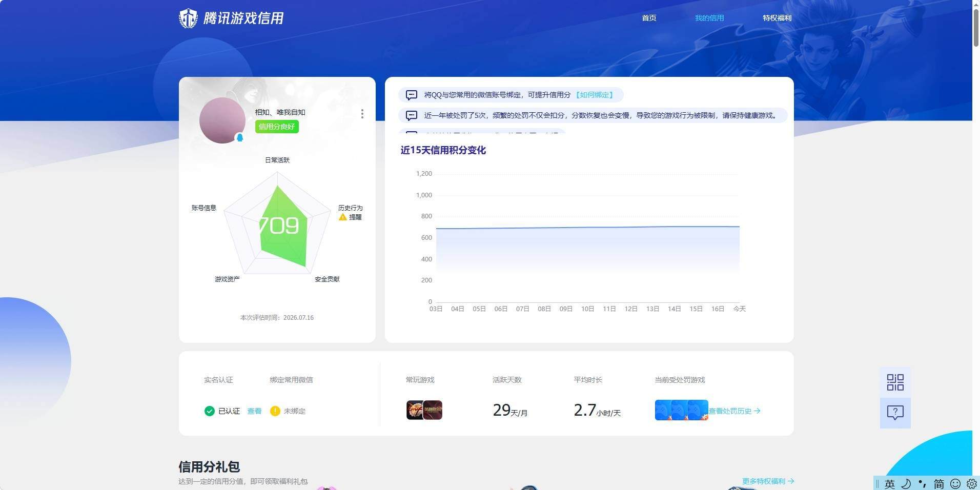Screen dimensions: 980x490
Task: Click the yellow exclamation icon beside 未绑定
Action: click(x=275, y=411)
